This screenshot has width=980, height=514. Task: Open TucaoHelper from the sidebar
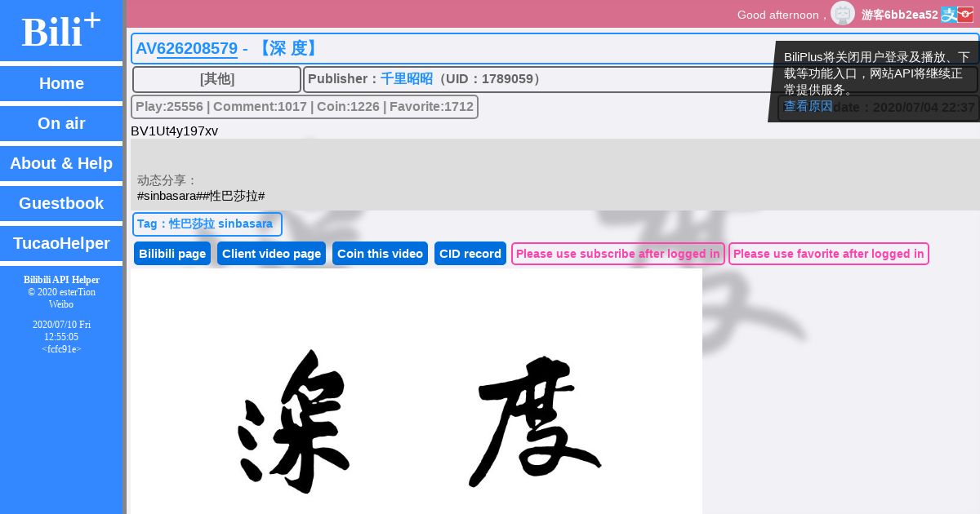61,243
